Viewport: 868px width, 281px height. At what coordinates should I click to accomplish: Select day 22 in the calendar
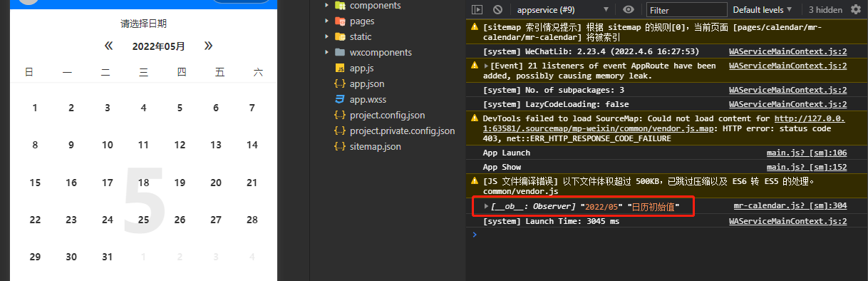tap(35, 220)
